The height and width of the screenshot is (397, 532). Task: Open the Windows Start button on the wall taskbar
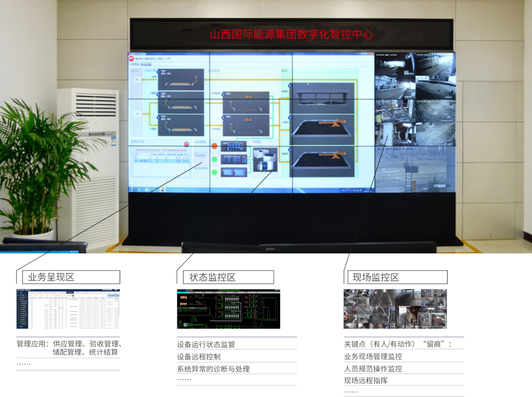point(132,189)
